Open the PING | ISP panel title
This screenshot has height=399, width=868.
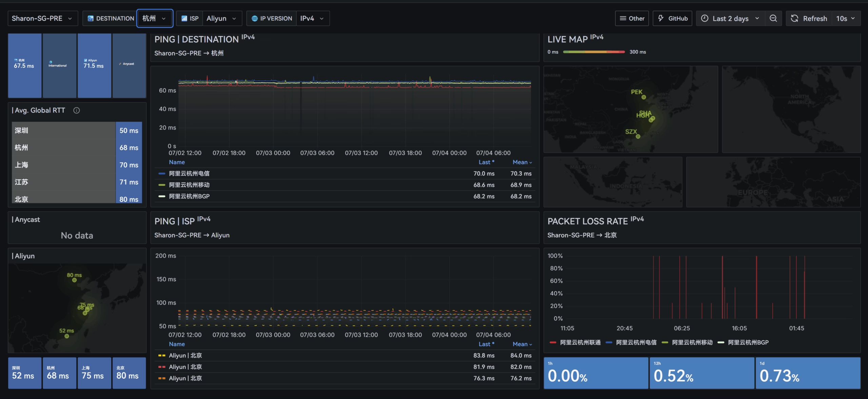182,221
